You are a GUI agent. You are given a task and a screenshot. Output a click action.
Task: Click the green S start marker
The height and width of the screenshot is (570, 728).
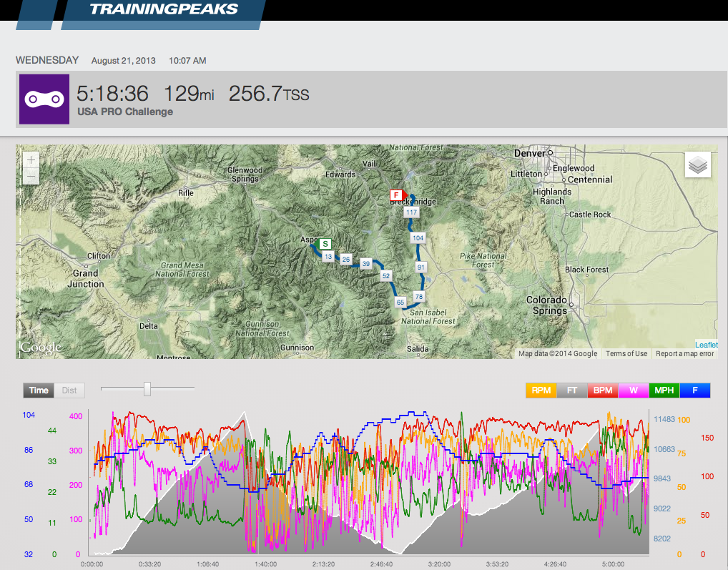325,244
